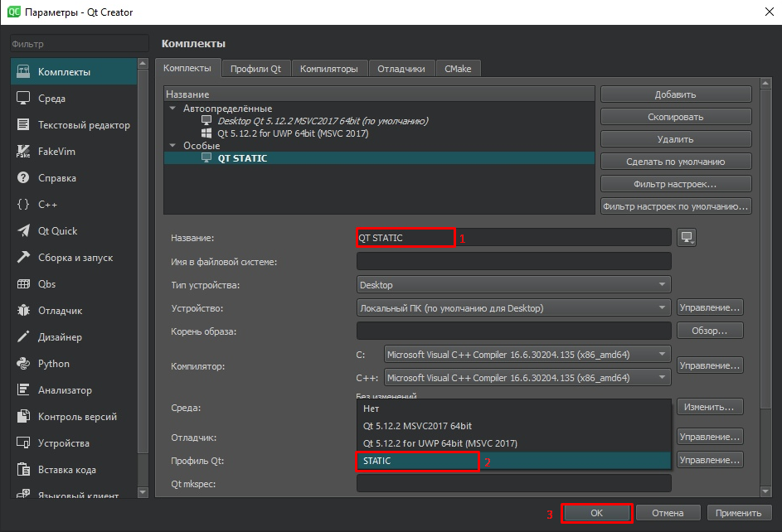Open the Тип устройства dropdown
Screen dimensions: 782x532
[x=513, y=285]
